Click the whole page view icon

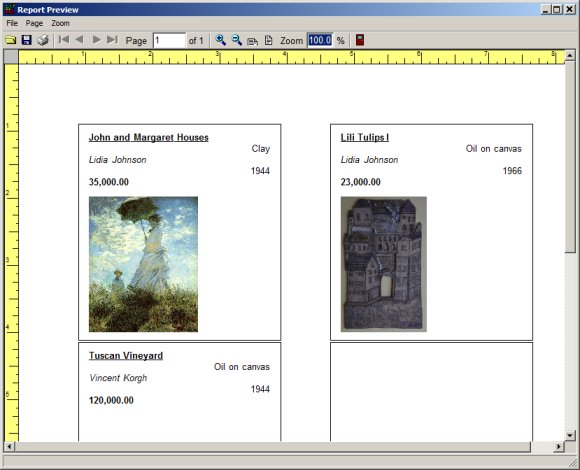[269, 40]
